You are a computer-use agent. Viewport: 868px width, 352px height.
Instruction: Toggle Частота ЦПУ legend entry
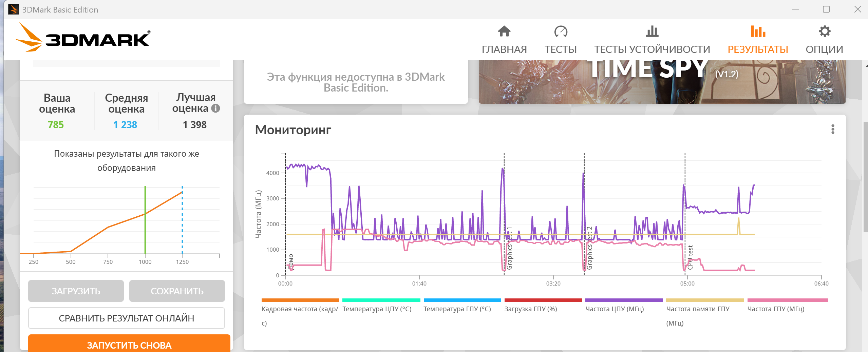624,306
